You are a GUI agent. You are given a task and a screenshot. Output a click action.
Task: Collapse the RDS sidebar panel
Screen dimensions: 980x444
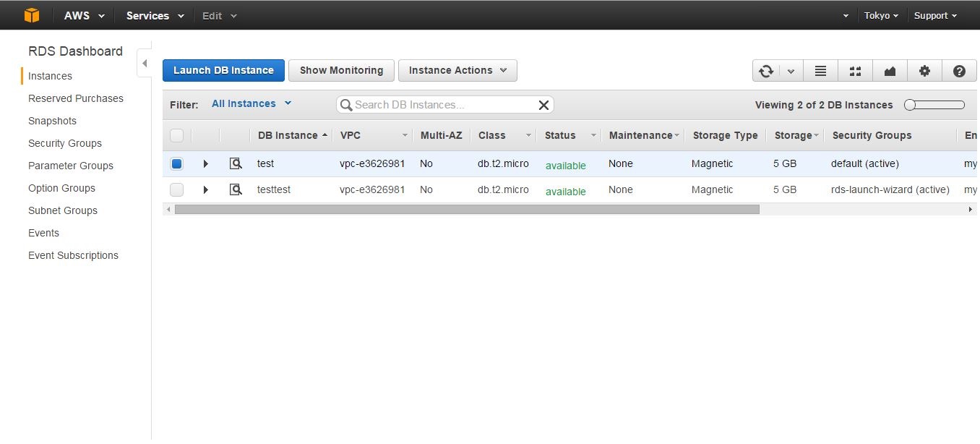coord(144,64)
